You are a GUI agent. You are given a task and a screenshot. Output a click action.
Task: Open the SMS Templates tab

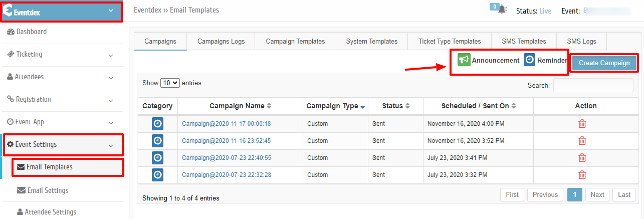click(x=524, y=41)
